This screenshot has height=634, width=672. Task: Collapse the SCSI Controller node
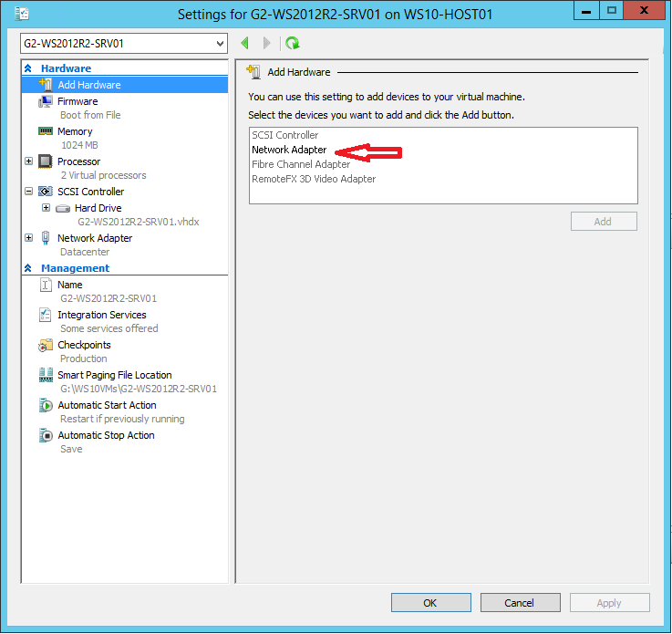(x=29, y=192)
